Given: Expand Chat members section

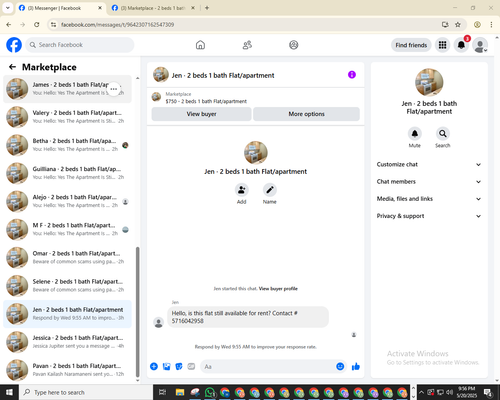Looking at the screenshot, I should tap(429, 182).
